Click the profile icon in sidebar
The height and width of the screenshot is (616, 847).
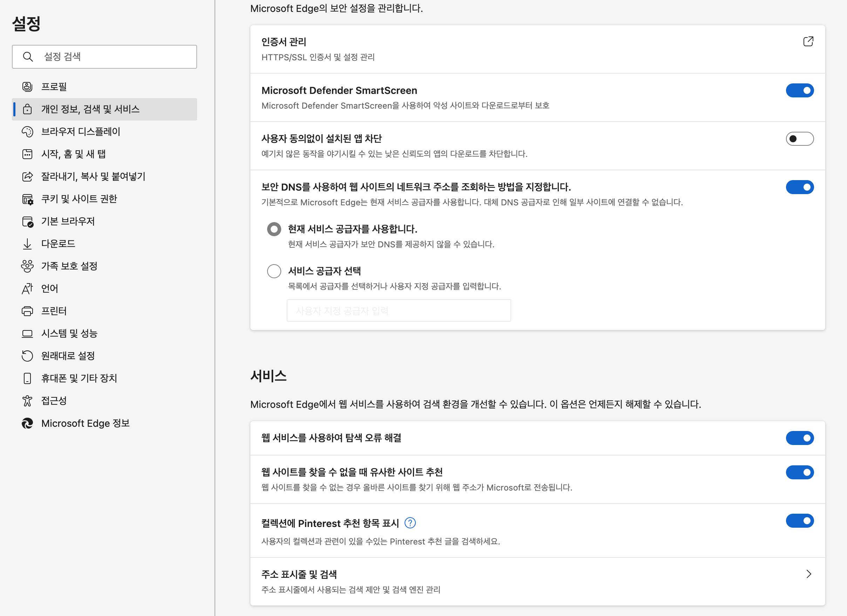(27, 87)
